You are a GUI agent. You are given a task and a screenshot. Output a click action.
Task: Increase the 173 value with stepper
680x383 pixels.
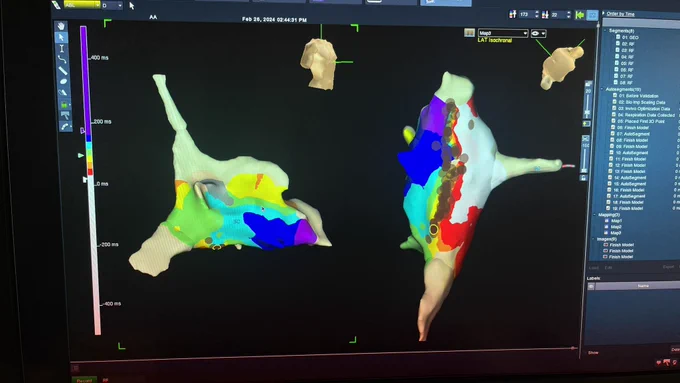tap(537, 13)
